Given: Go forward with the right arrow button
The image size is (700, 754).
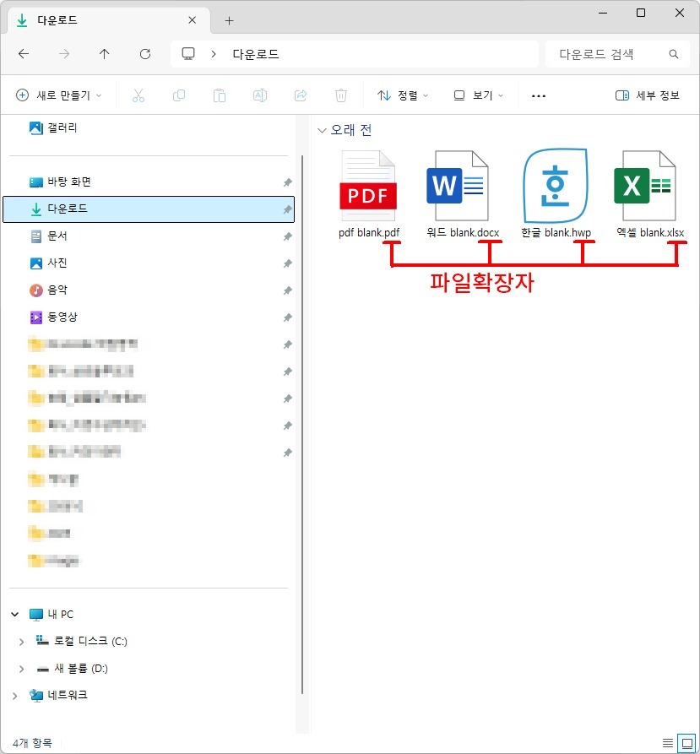Looking at the screenshot, I should (x=64, y=54).
